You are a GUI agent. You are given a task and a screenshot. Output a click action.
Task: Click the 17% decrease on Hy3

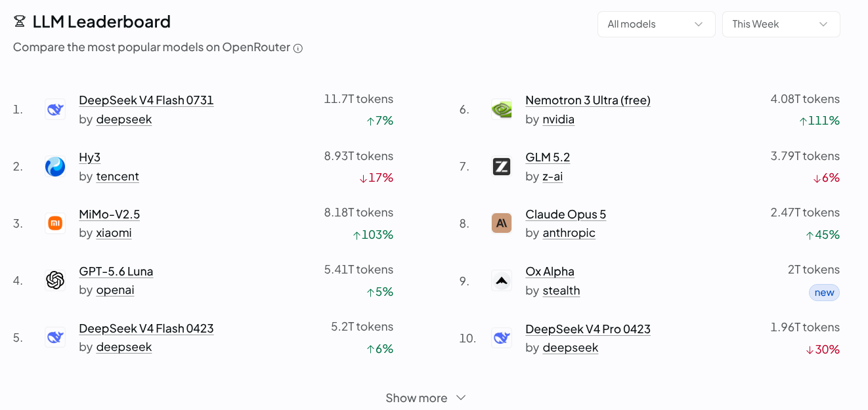(x=376, y=178)
